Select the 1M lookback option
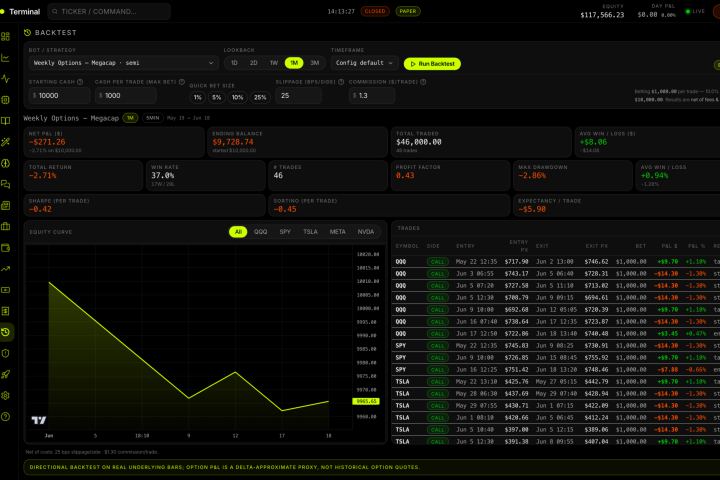Screen dimensions: 720x480 294,63
